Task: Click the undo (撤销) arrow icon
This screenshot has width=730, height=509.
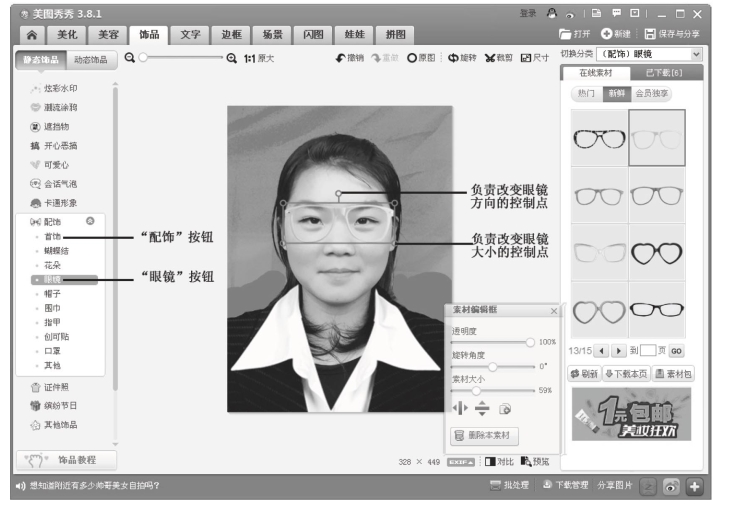Action: pyautogui.click(x=341, y=58)
